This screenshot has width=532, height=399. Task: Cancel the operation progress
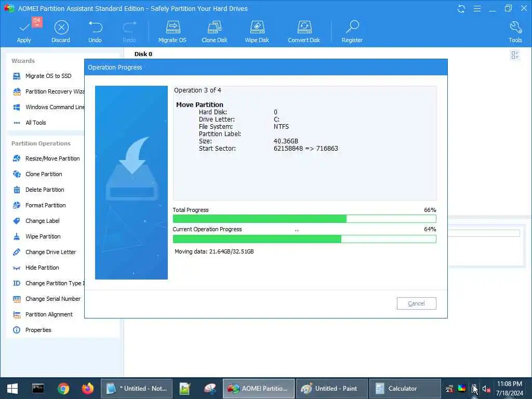416,303
